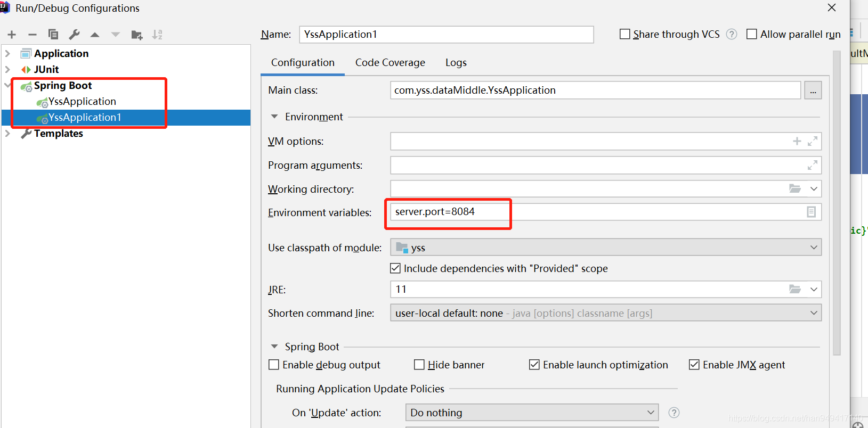Switch to Code Coverage tab
The image size is (868, 428).
click(x=390, y=63)
